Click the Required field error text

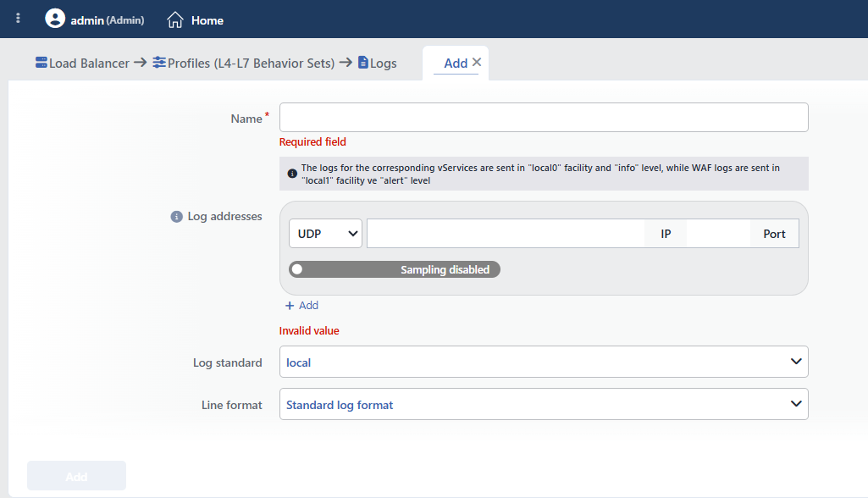(x=312, y=141)
